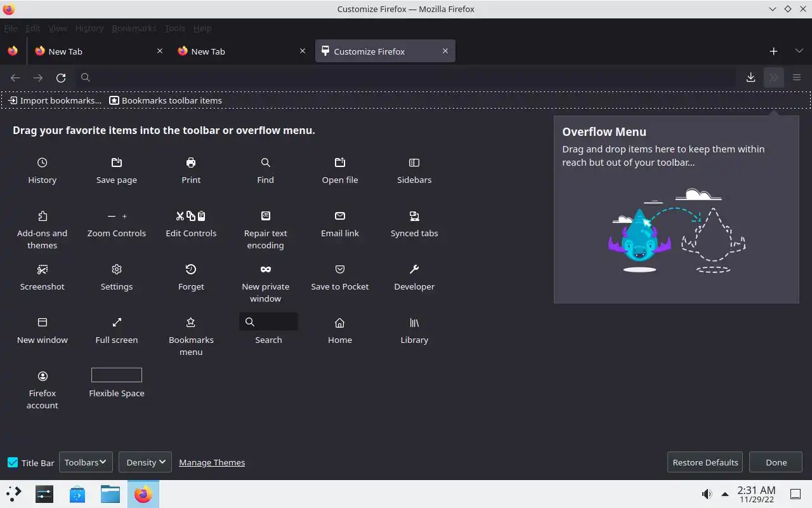Click the Downloads arrow icon

[x=750, y=77]
